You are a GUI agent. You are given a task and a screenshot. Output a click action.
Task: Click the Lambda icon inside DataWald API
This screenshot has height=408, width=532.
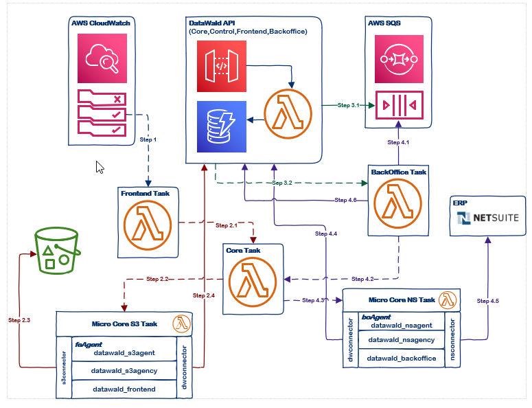click(x=288, y=114)
